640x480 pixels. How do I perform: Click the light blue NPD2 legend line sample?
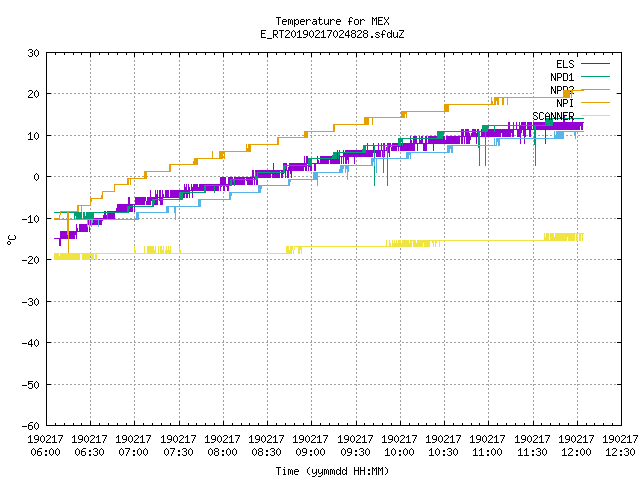[x=595, y=89]
